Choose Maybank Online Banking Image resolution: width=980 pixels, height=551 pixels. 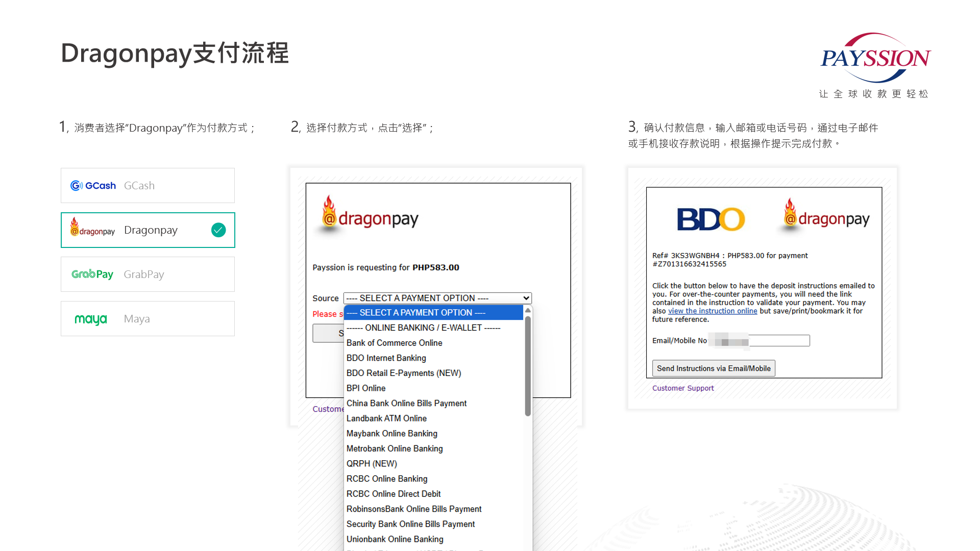(434, 434)
